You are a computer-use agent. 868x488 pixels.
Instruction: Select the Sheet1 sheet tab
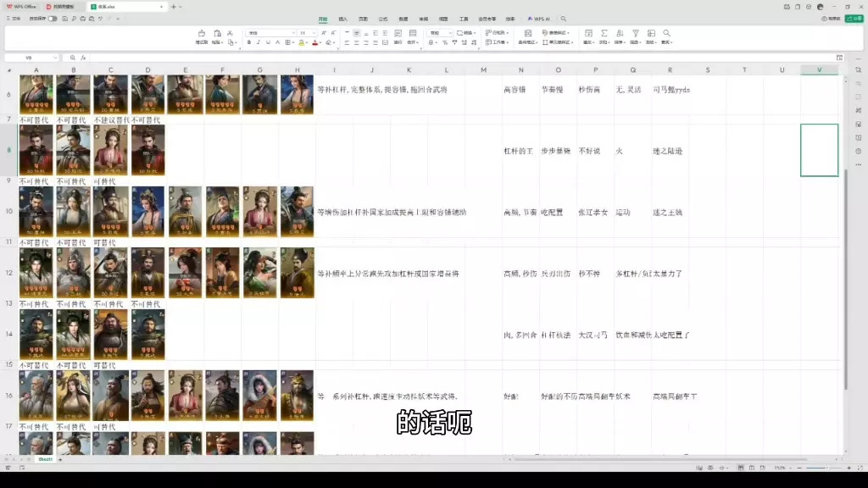coord(46,459)
